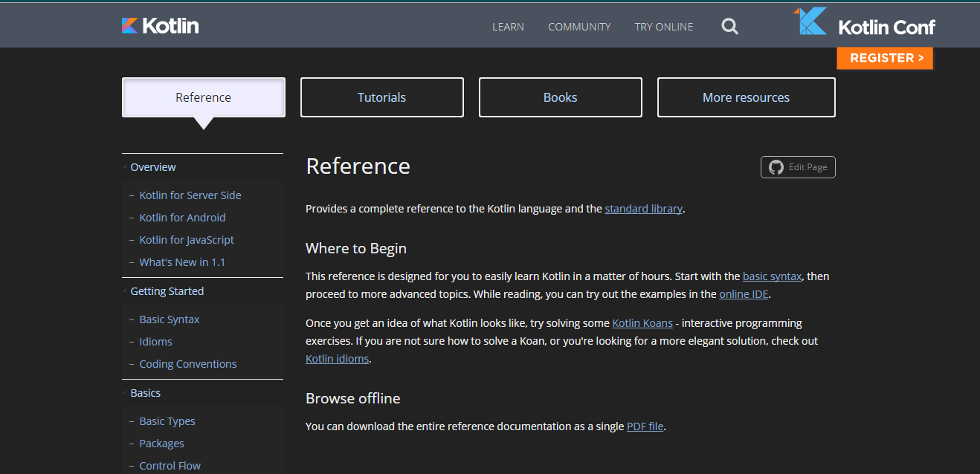Open the COMMUNITY menu
The height and width of the screenshot is (474, 980).
click(579, 27)
